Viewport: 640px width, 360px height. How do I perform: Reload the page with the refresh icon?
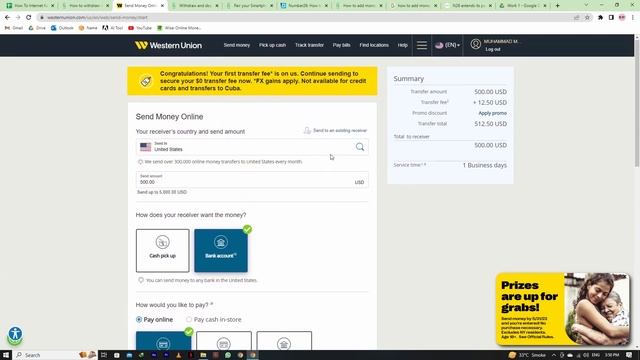click(29, 18)
